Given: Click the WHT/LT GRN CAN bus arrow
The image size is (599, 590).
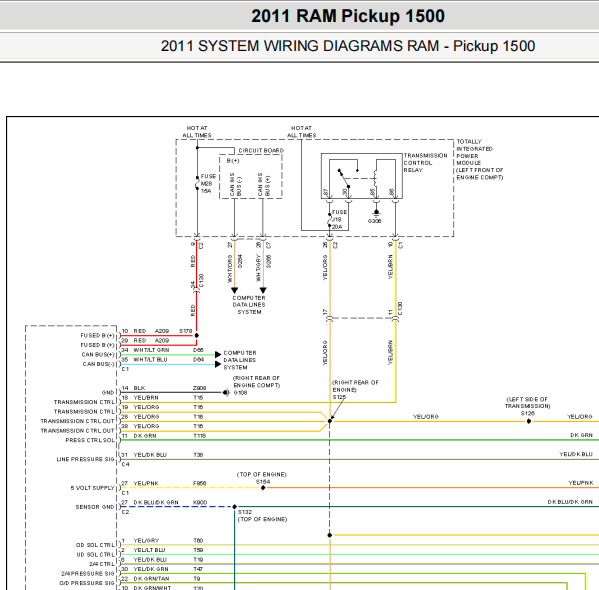Looking at the screenshot, I should tap(218, 355).
